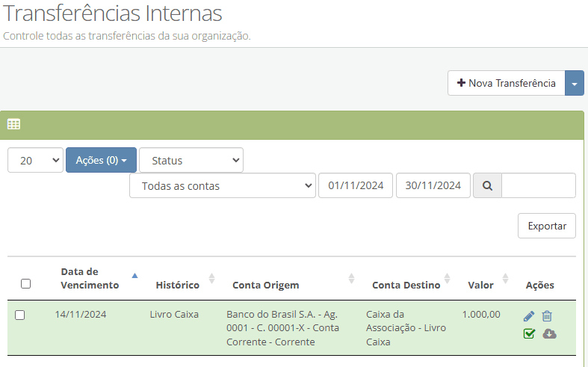Image resolution: width=588 pixels, height=367 pixels.
Task: Edit the Livro Caixa transfer with pencil icon
Action: [x=529, y=316]
